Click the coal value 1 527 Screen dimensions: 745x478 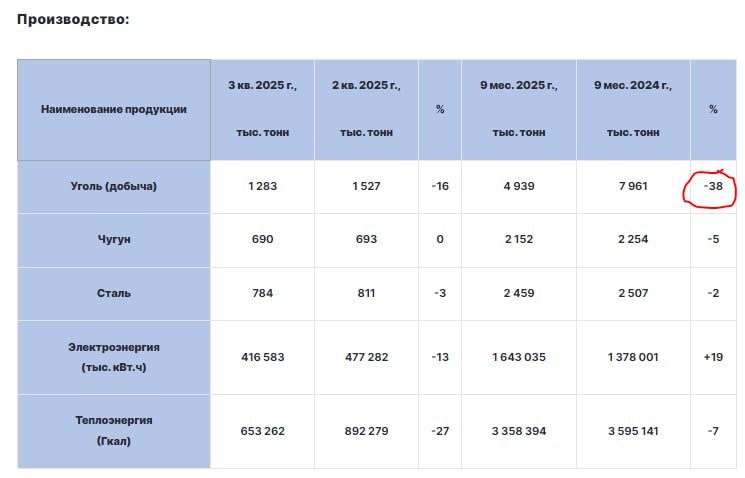366,186
